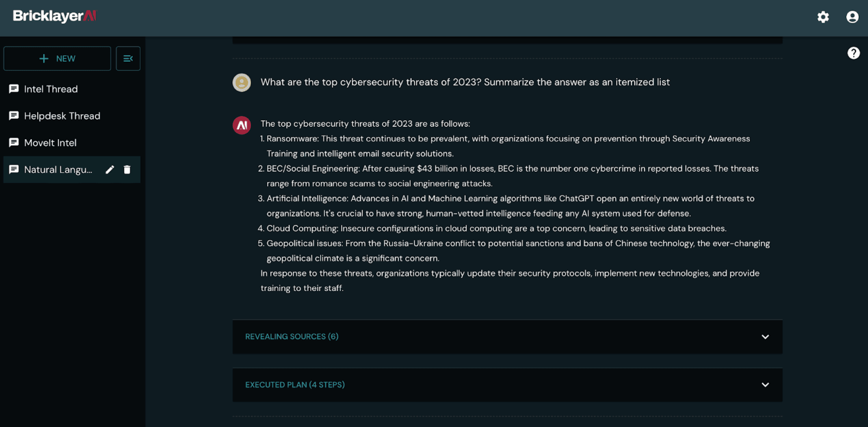This screenshot has width=868, height=427.
Task: Click the Helpdesk Thread chat bubble icon
Action: (x=14, y=116)
